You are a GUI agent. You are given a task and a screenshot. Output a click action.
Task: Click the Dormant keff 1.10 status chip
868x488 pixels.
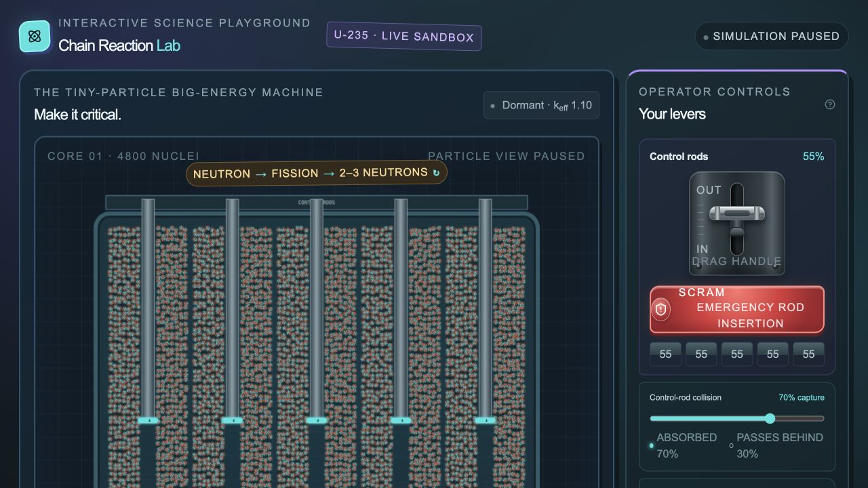[541, 105]
